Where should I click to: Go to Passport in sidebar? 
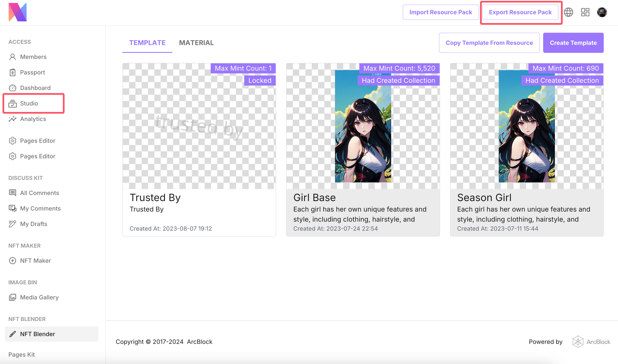pos(32,72)
